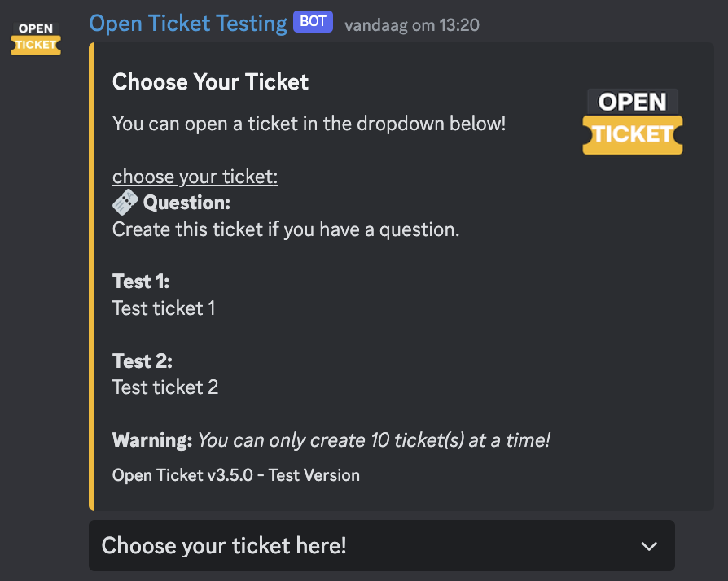Click the Test ticket 2 description
Image resolution: width=728 pixels, height=581 pixels.
coord(165,387)
